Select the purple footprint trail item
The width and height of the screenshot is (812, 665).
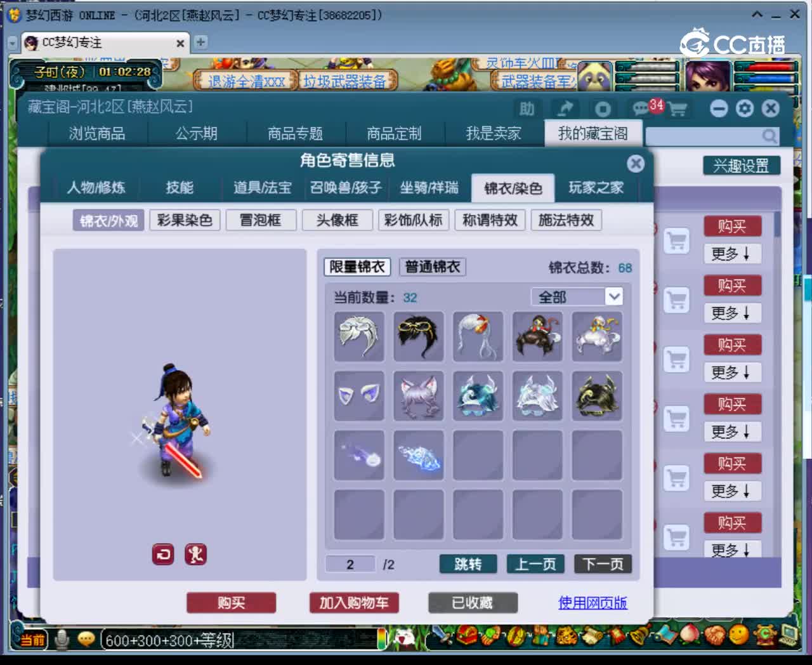[x=359, y=456]
